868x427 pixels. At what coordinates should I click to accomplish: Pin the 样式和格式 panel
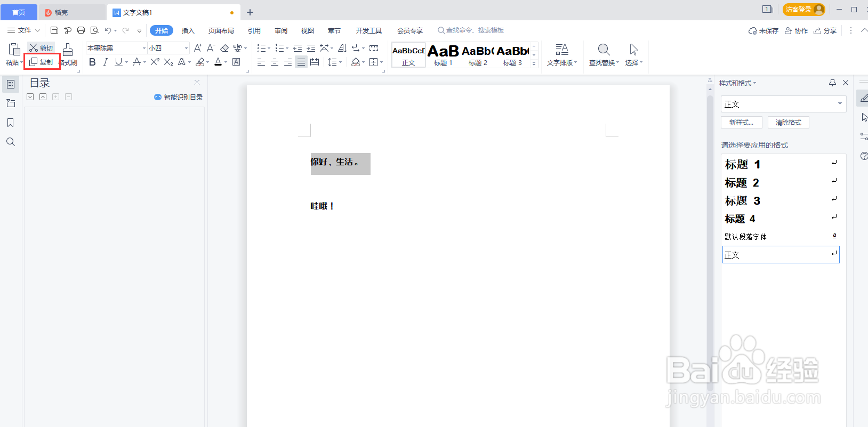(833, 83)
